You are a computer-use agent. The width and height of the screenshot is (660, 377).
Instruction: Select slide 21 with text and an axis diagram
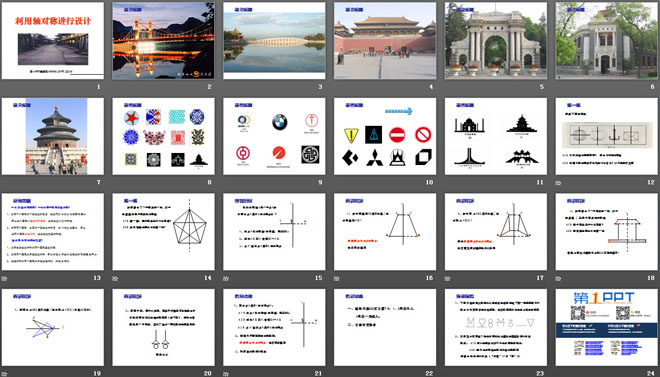[x=274, y=327]
